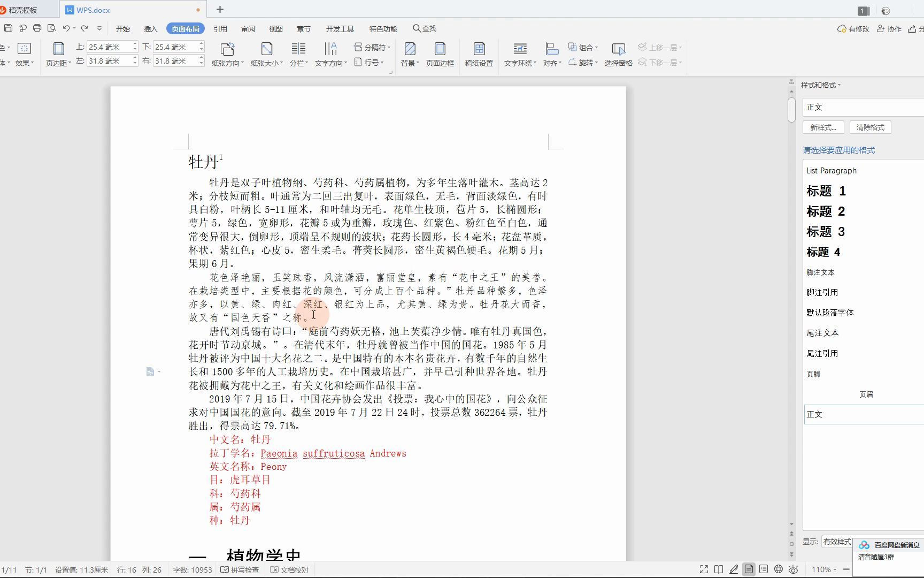Open the 背景 page background tool
This screenshot has height=578, width=924.
point(410,55)
